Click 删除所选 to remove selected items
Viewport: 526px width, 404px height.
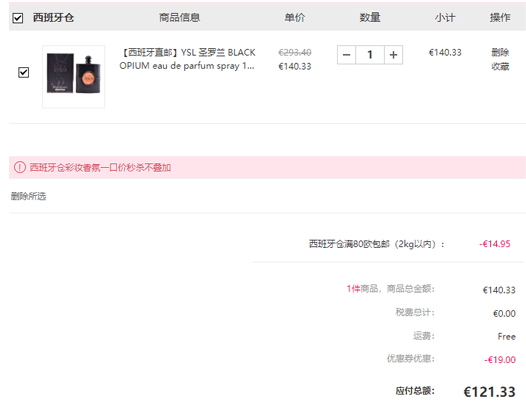click(29, 196)
